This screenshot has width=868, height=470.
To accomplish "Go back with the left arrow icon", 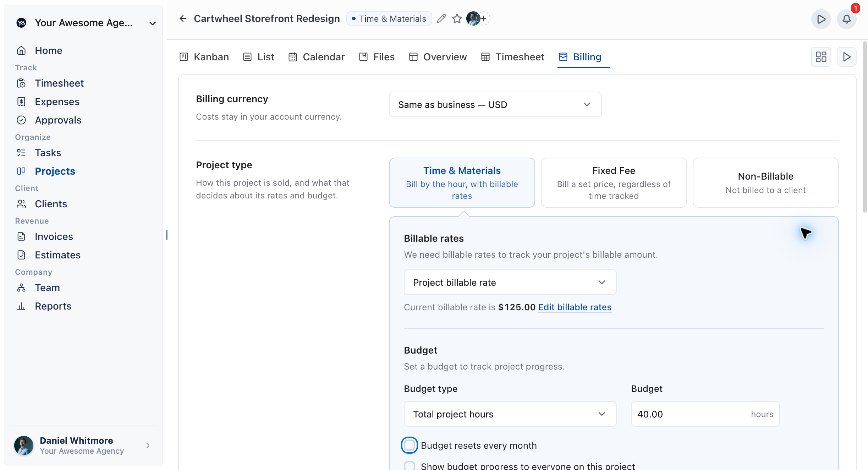I will (183, 18).
